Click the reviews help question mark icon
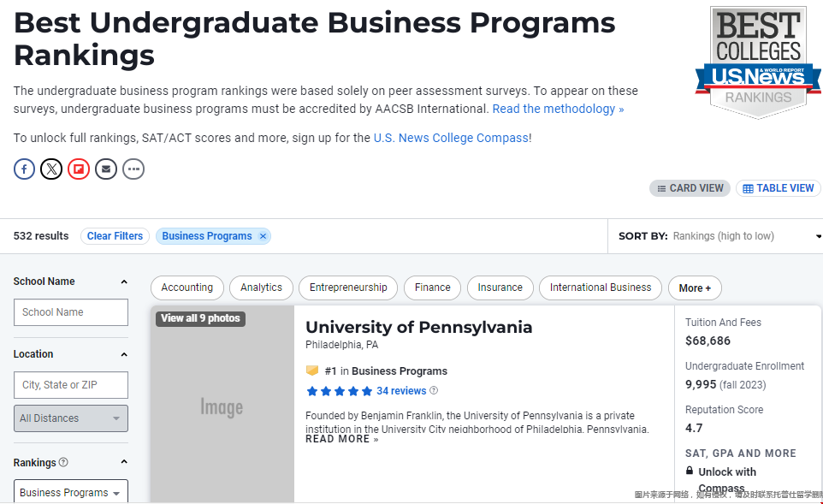Screen dimensions: 823x504 click(x=434, y=390)
